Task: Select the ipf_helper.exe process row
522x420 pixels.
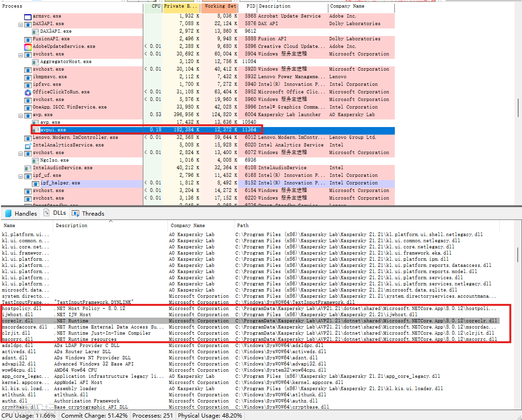Action: (x=198, y=183)
